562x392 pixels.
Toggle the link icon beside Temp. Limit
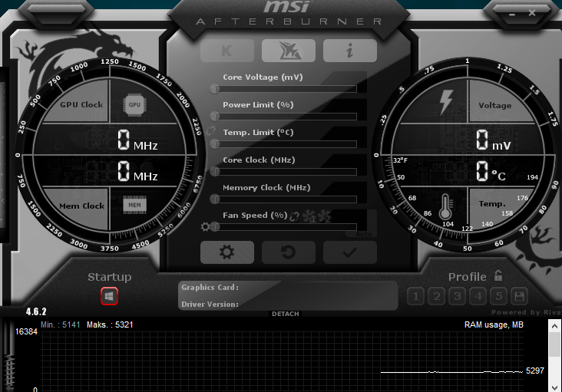coord(210,131)
